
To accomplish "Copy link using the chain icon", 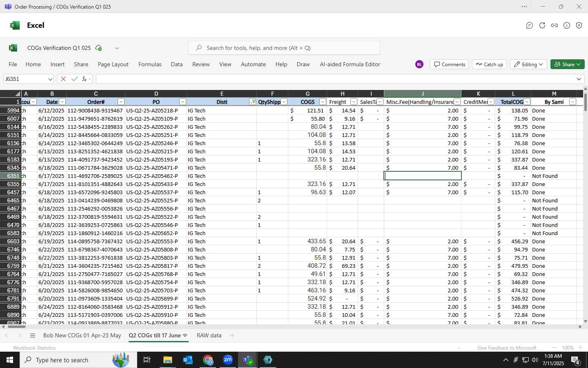I will (555, 25).
